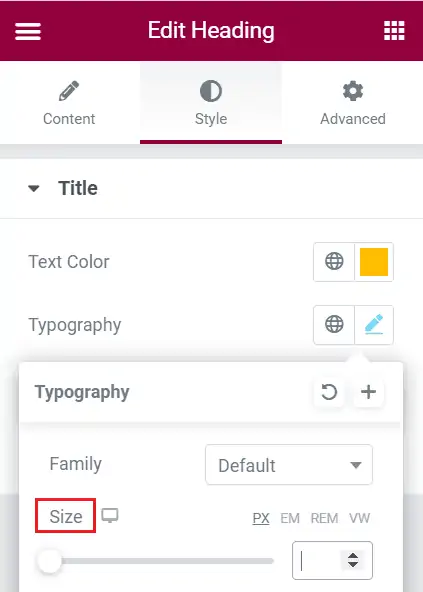The width and height of the screenshot is (423, 592).
Task: Select the PX size unit
Action: tap(261, 518)
